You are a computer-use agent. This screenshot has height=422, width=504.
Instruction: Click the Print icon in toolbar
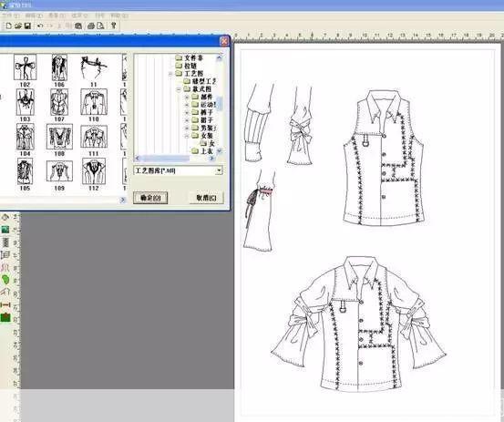(x=91, y=26)
